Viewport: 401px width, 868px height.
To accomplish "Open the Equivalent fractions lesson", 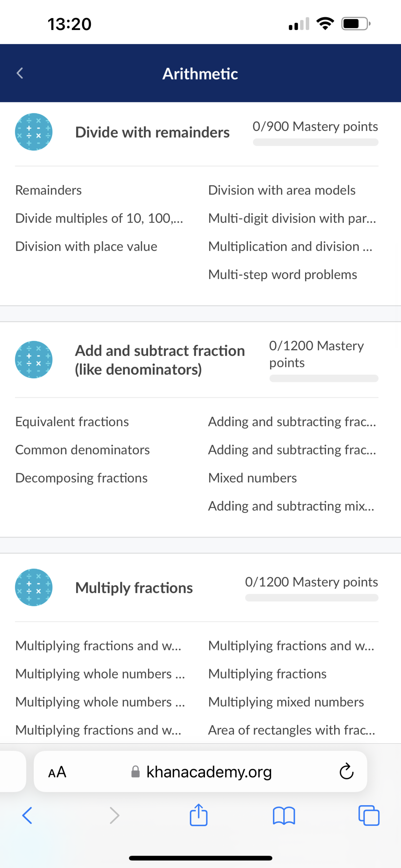I will (72, 421).
